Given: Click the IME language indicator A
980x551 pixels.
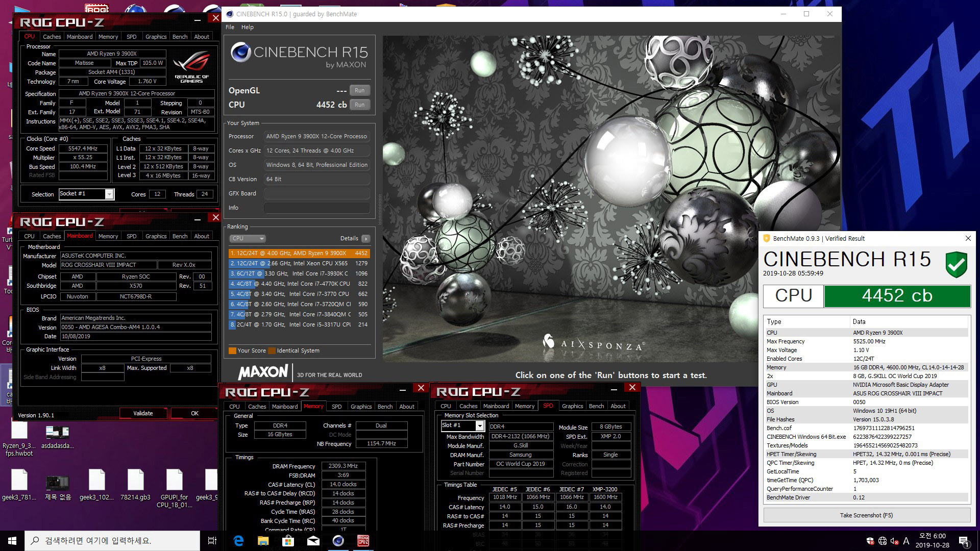Looking at the screenshot, I should tap(906, 541).
